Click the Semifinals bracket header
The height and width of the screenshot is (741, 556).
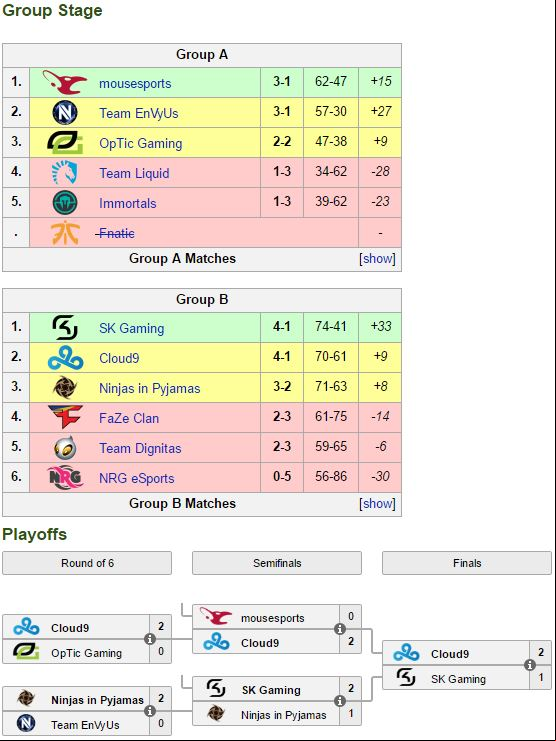point(277,563)
